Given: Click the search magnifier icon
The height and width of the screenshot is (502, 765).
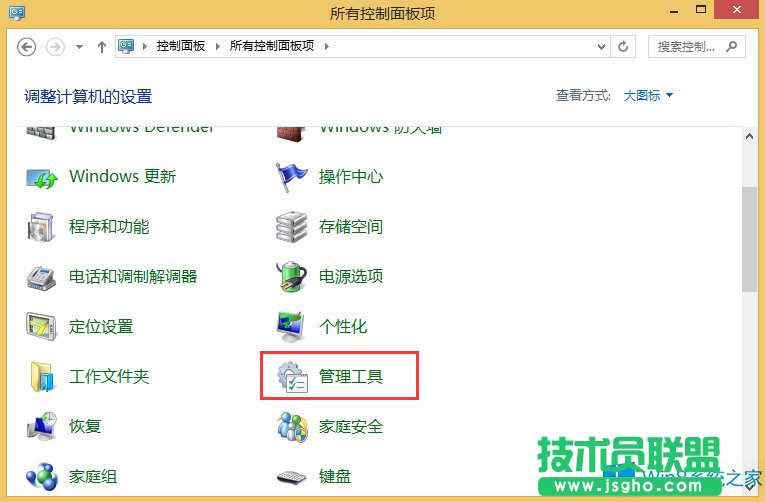Looking at the screenshot, I should tap(731, 47).
